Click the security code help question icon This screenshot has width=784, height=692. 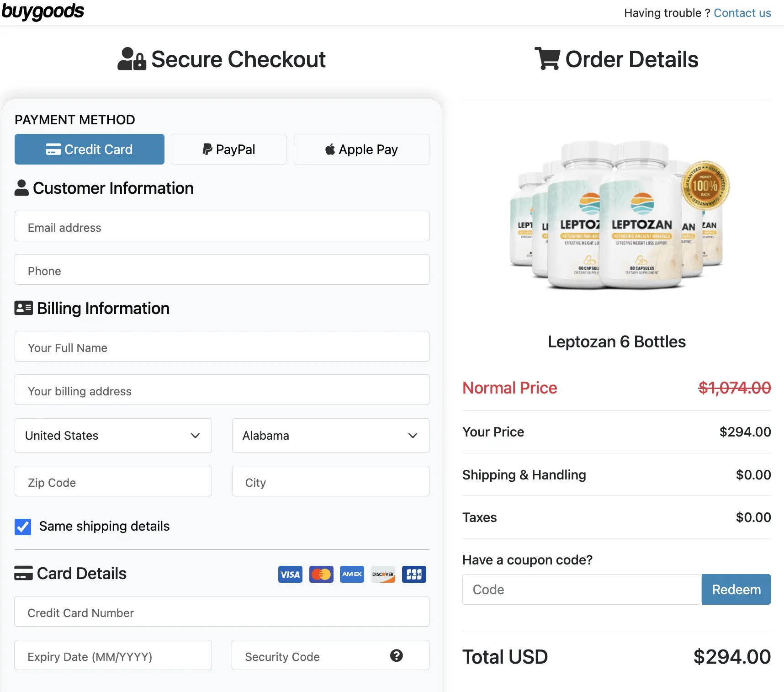coord(396,656)
